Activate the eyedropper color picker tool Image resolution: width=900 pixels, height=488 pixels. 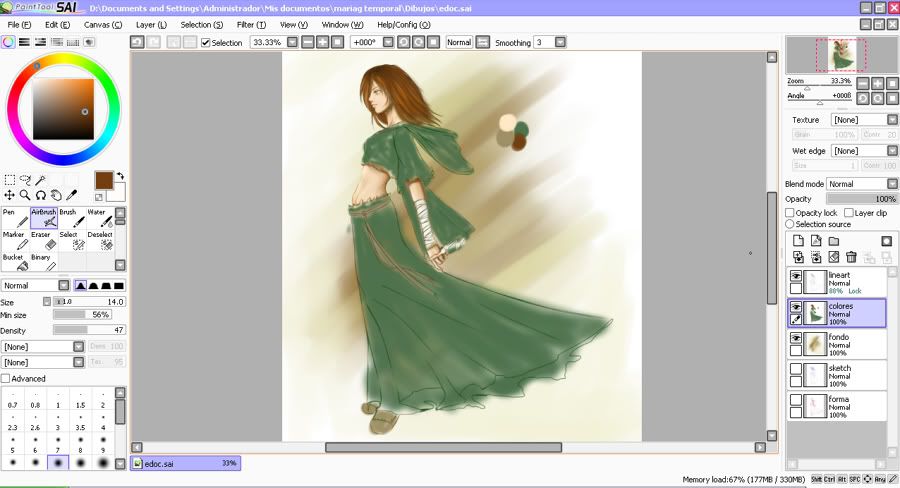pyautogui.click(x=72, y=195)
